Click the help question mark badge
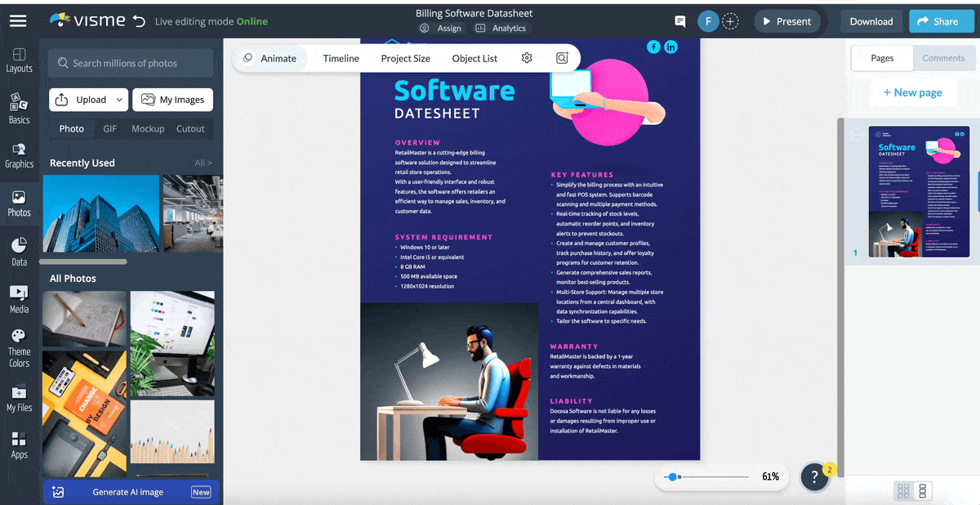This screenshot has height=505, width=980. pos(815,476)
